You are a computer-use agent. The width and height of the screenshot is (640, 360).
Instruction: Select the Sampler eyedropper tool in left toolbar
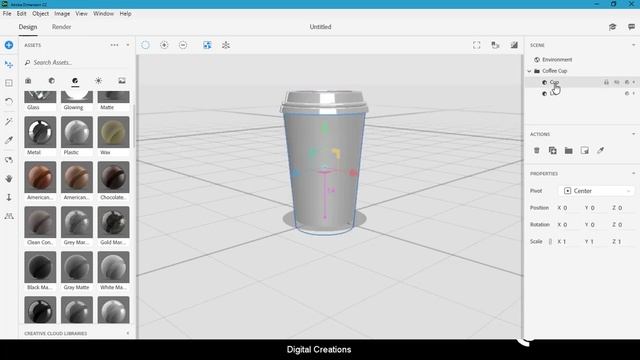click(x=9, y=140)
